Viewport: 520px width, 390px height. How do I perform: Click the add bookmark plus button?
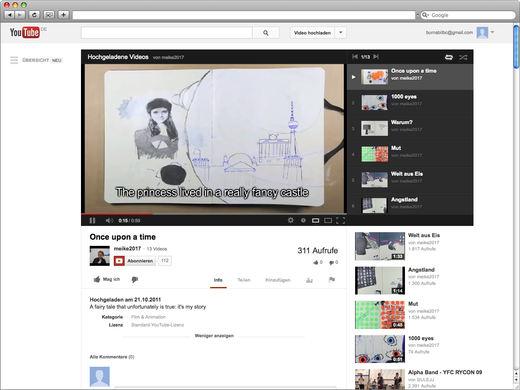(x=63, y=15)
